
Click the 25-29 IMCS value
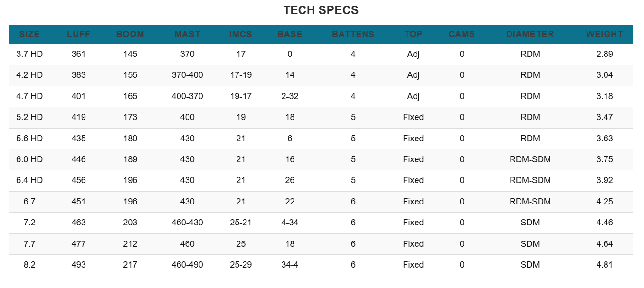click(x=241, y=265)
